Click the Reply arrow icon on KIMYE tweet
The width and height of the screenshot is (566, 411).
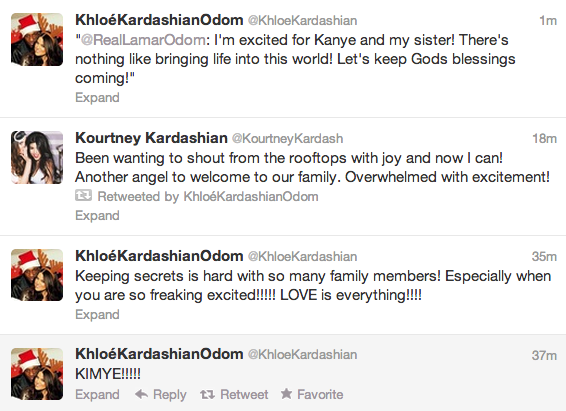[x=142, y=394]
